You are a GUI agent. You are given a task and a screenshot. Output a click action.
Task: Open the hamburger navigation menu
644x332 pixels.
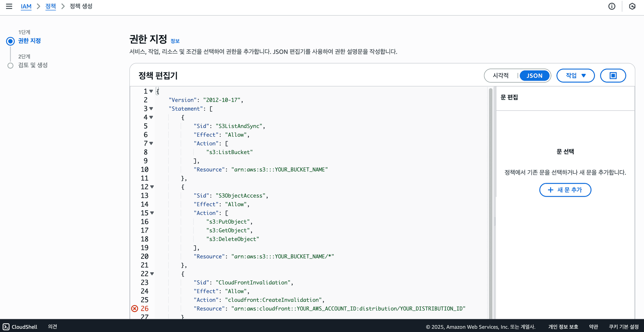9,6
